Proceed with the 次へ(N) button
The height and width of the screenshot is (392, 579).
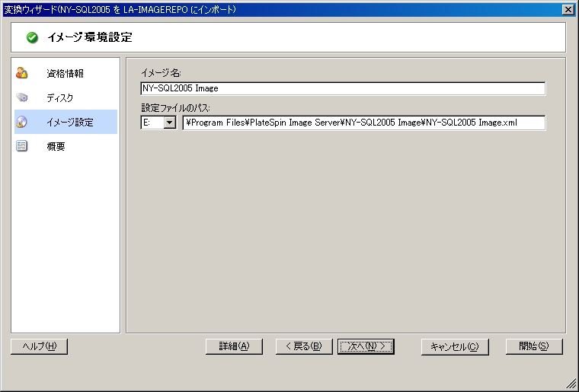(x=366, y=346)
